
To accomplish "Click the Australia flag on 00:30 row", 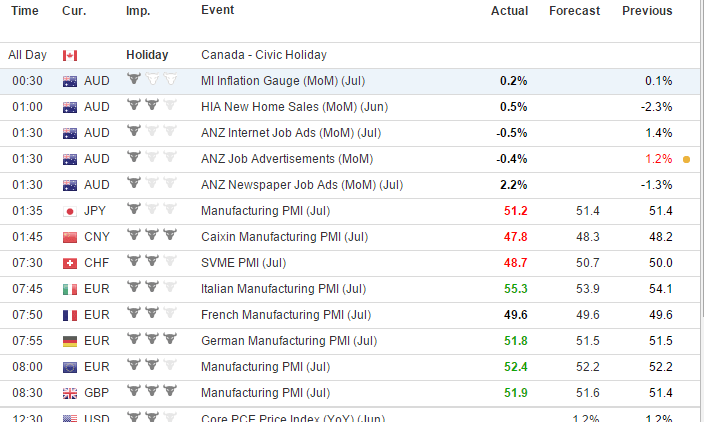I will click(70, 81).
